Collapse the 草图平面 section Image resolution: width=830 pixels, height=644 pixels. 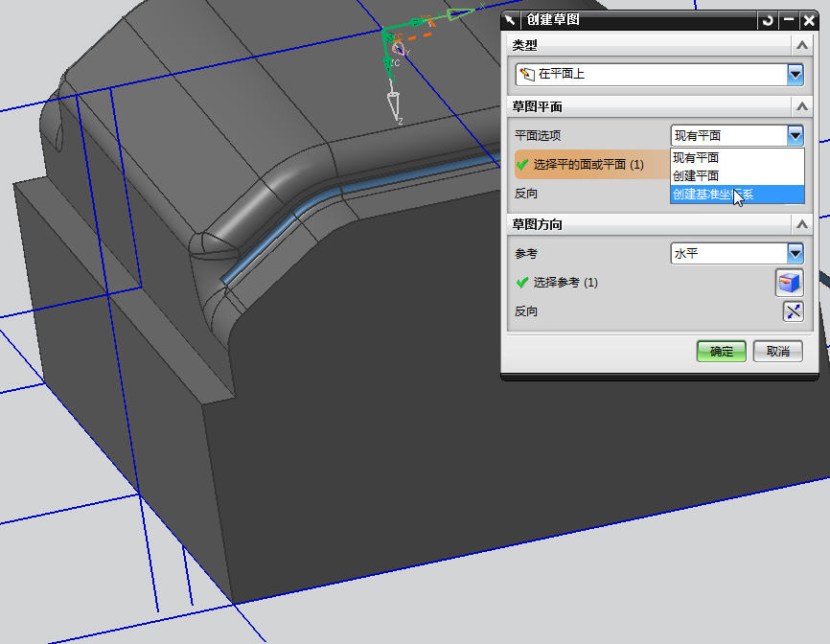pos(802,107)
